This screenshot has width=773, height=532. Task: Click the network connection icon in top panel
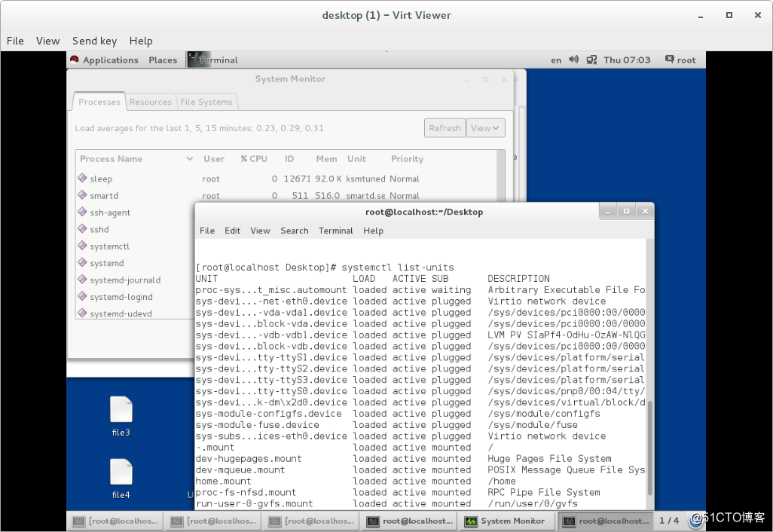tap(591, 60)
